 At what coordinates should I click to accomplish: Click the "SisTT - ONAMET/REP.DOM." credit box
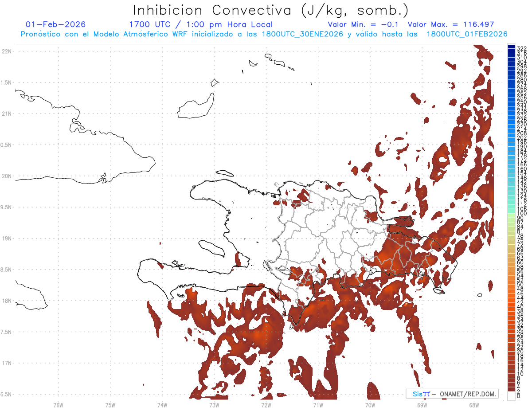(x=452, y=394)
